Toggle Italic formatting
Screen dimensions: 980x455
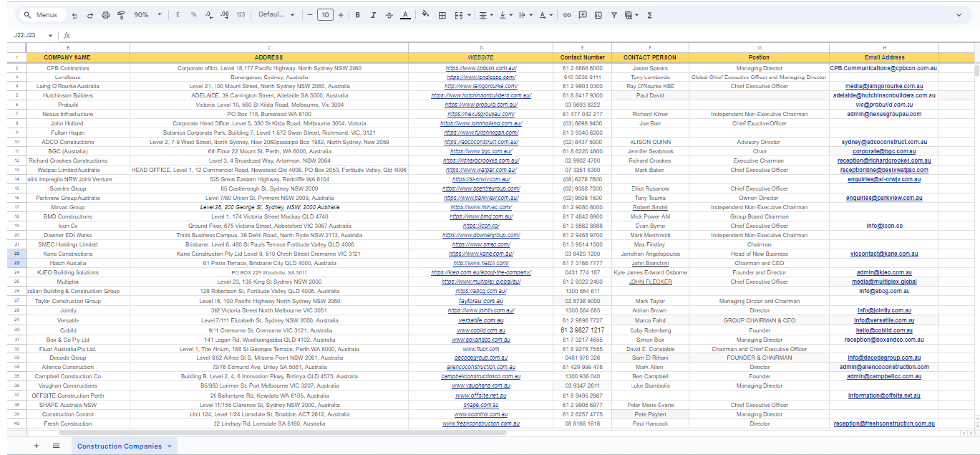pos(373,14)
